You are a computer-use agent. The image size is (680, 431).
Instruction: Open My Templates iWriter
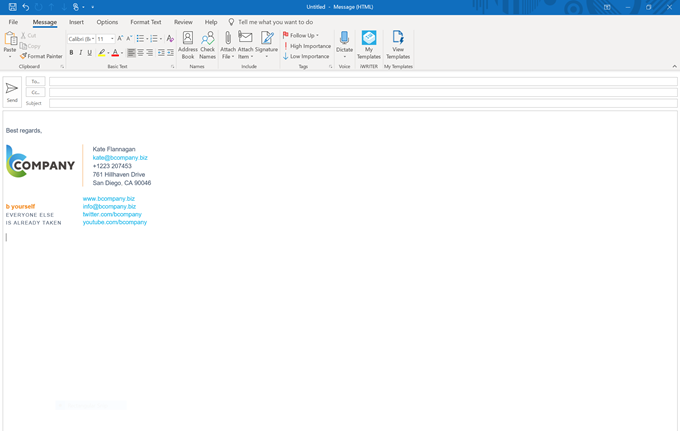pos(369,45)
